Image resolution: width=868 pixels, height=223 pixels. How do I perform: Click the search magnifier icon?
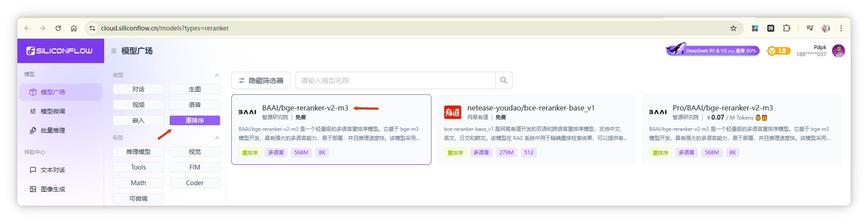click(x=503, y=80)
